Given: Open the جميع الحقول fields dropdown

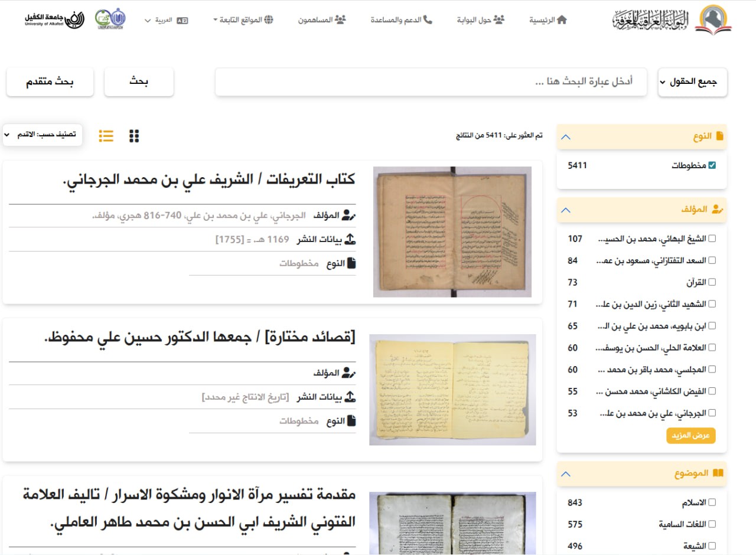Looking at the screenshot, I should (693, 82).
